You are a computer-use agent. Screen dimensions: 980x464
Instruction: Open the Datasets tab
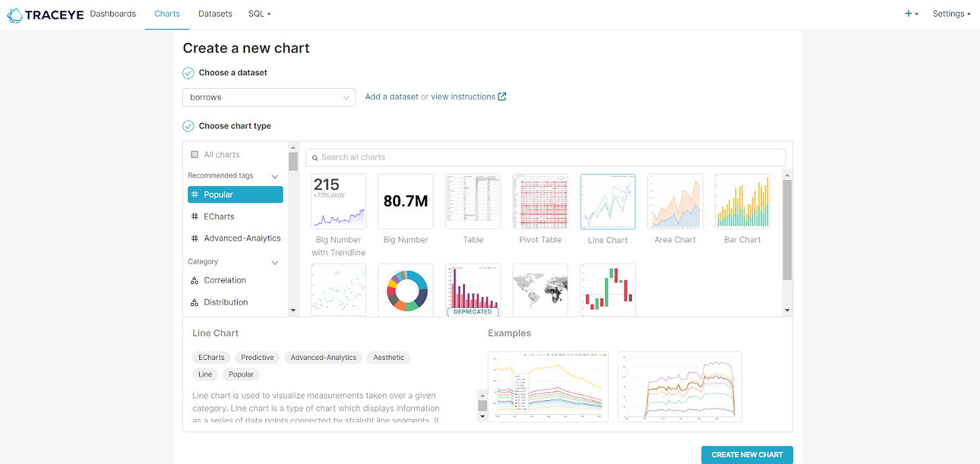(x=215, y=13)
